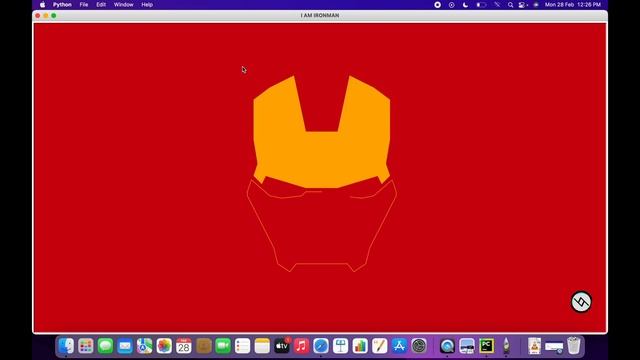Minimize the I AM IRONMAN window
The height and width of the screenshot is (360, 640).
[x=46, y=16]
